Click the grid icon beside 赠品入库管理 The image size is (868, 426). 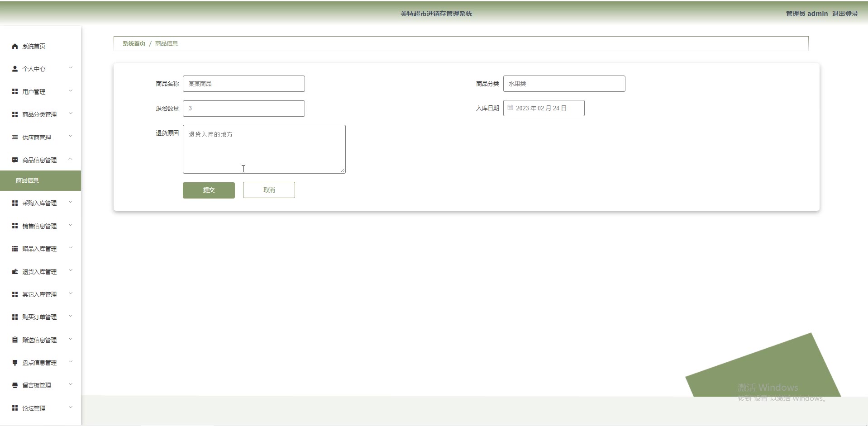click(15, 249)
